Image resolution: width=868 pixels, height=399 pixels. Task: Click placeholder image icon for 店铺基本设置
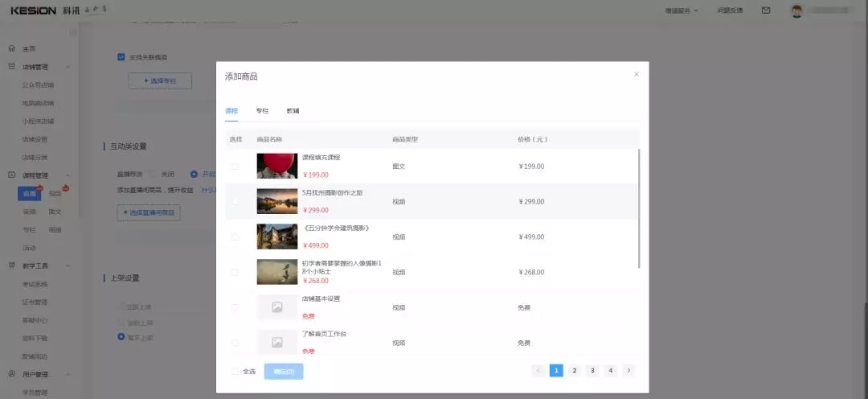tap(276, 307)
